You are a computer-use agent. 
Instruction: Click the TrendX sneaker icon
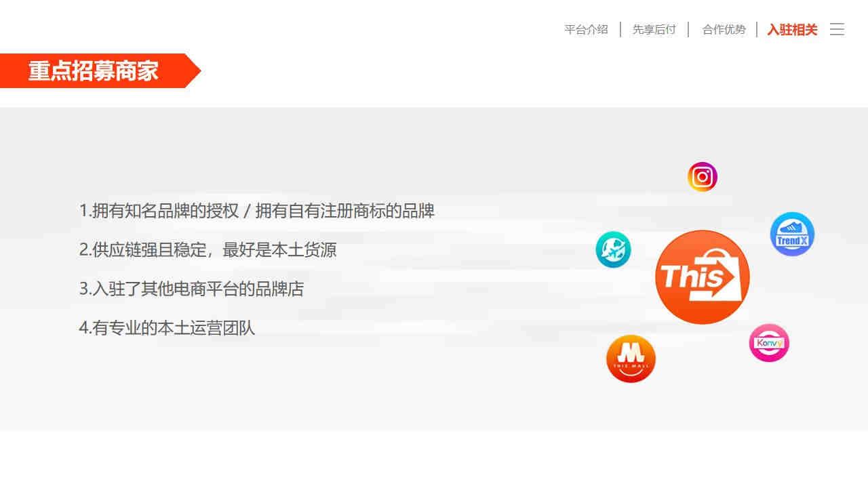coord(792,234)
